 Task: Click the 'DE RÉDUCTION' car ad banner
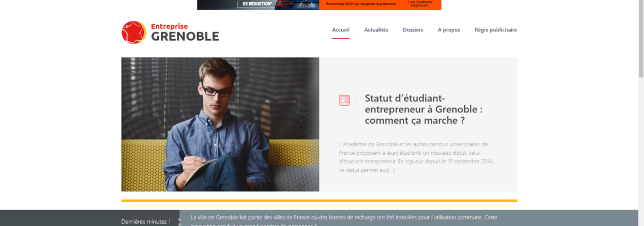(258, 5)
